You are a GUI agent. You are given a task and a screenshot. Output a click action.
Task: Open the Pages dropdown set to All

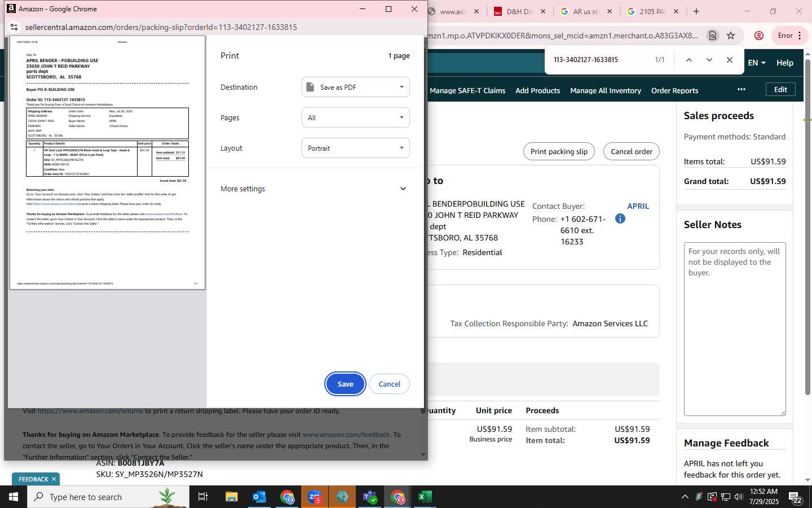point(356,117)
